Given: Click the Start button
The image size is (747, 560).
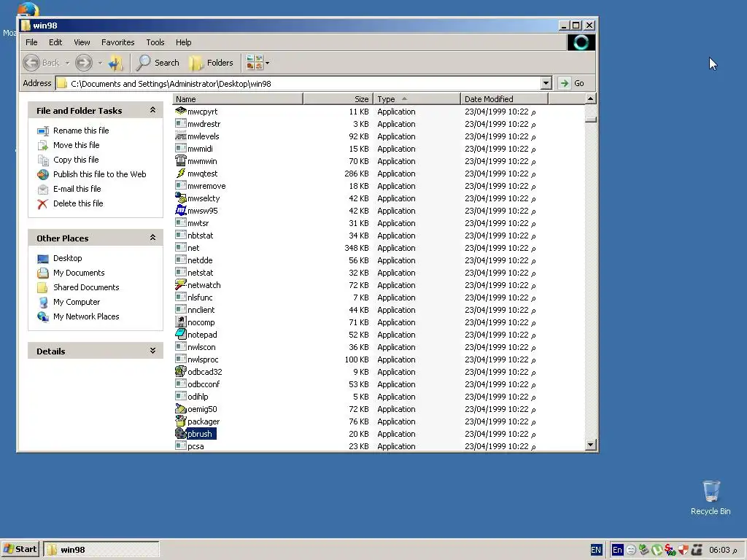Looking at the screenshot, I should pyautogui.click(x=20, y=549).
